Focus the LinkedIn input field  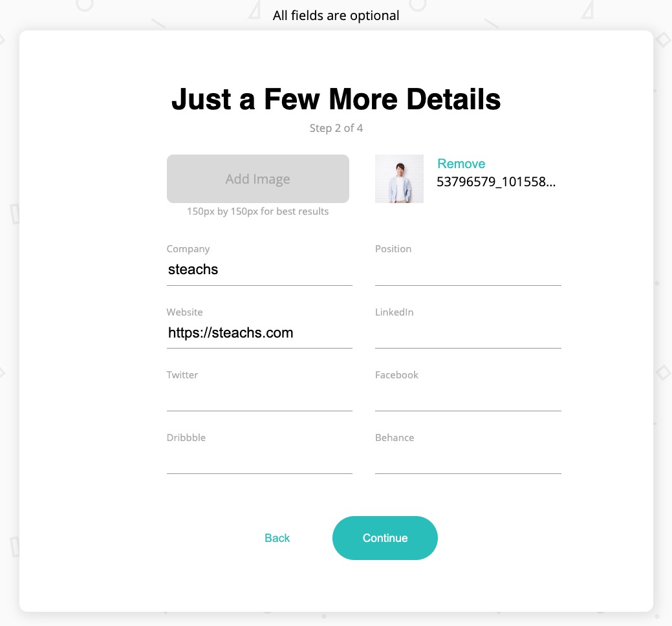[x=468, y=334]
